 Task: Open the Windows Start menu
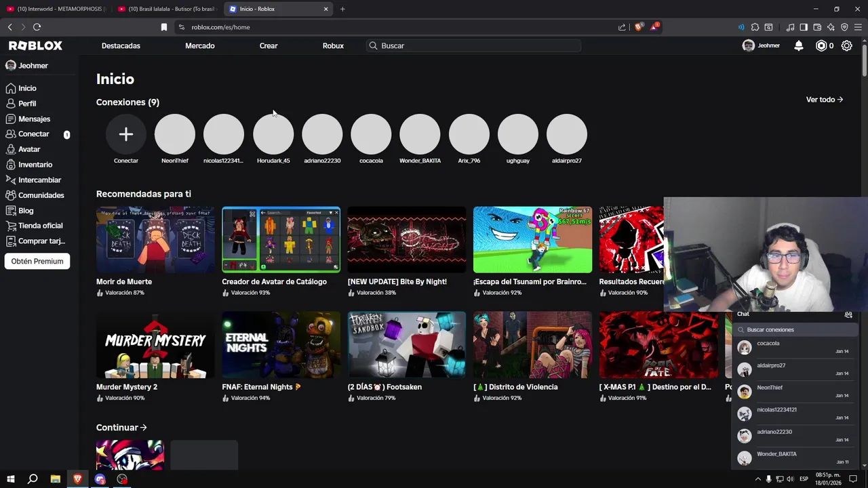(11, 479)
